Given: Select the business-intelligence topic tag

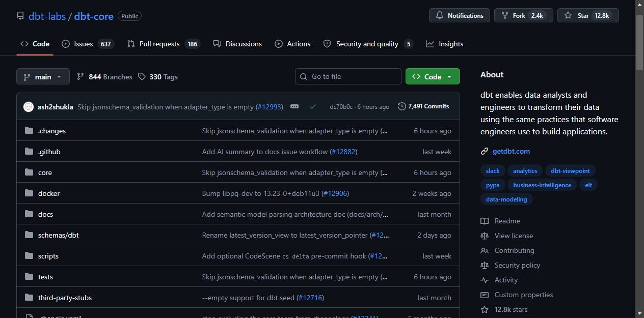Looking at the screenshot, I should (542, 185).
